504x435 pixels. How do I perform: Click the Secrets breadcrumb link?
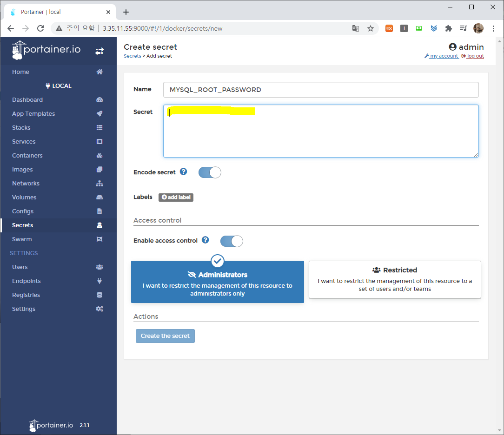point(132,56)
